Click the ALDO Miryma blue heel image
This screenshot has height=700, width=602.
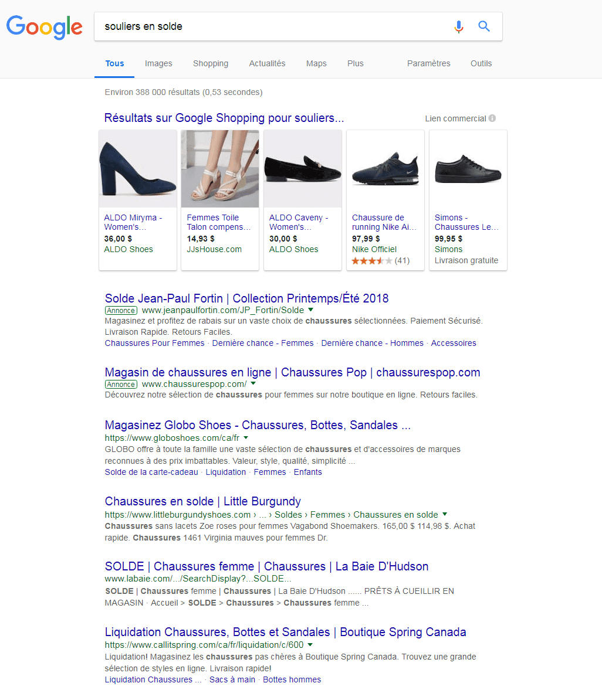(x=138, y=169)
